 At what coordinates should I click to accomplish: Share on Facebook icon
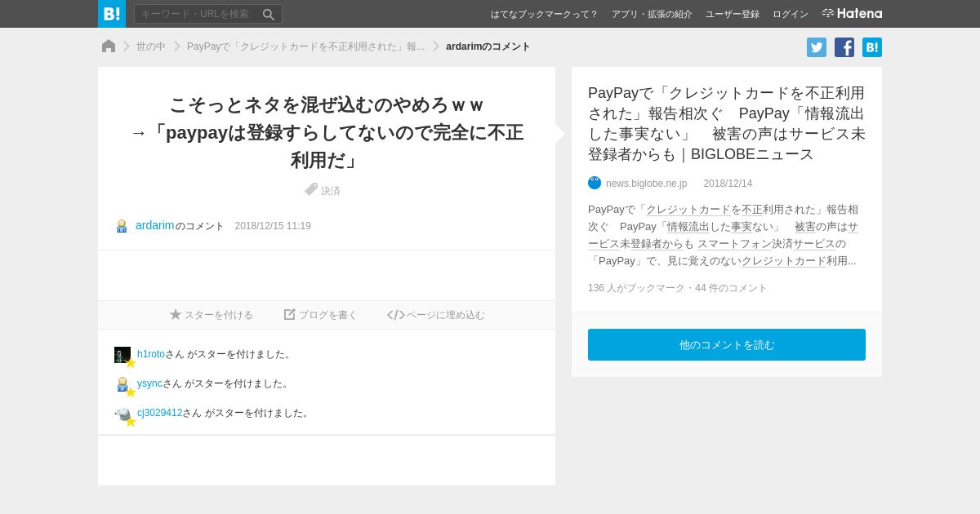click(x=844, y=47)
